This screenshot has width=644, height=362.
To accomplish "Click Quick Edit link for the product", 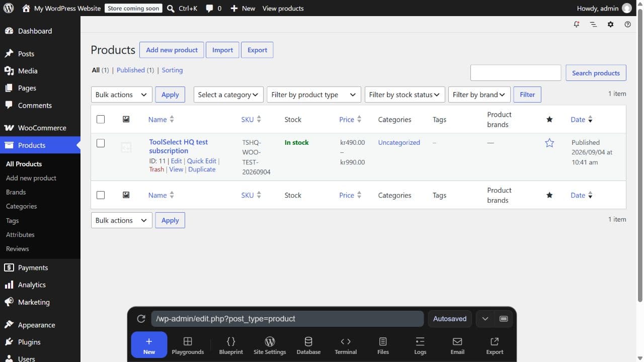I will coord(202,161).
